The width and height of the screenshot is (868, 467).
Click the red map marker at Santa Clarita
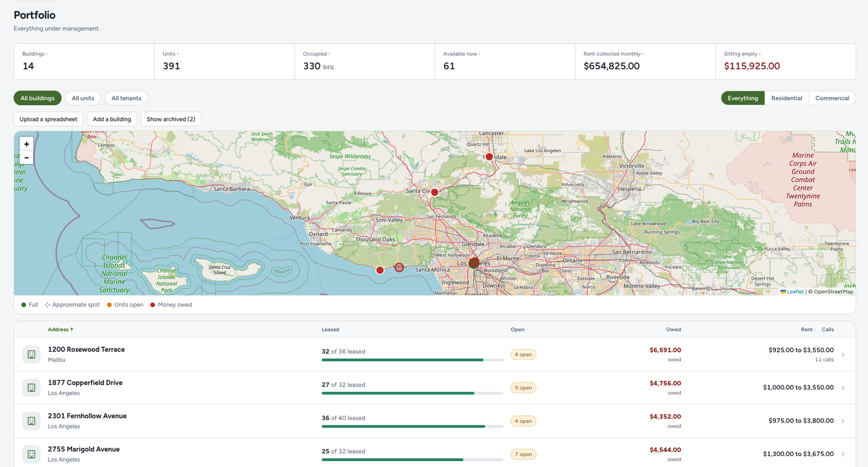tap(435, 192)
